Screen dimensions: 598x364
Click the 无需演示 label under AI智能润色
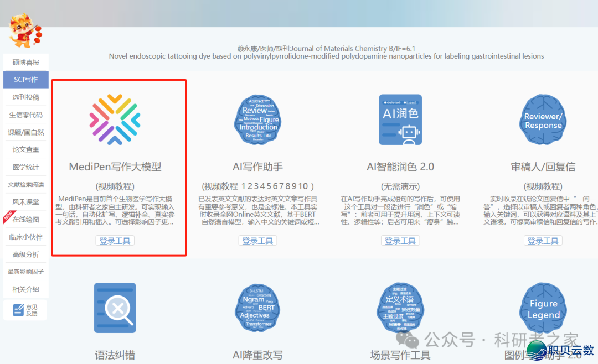(400, 186)
